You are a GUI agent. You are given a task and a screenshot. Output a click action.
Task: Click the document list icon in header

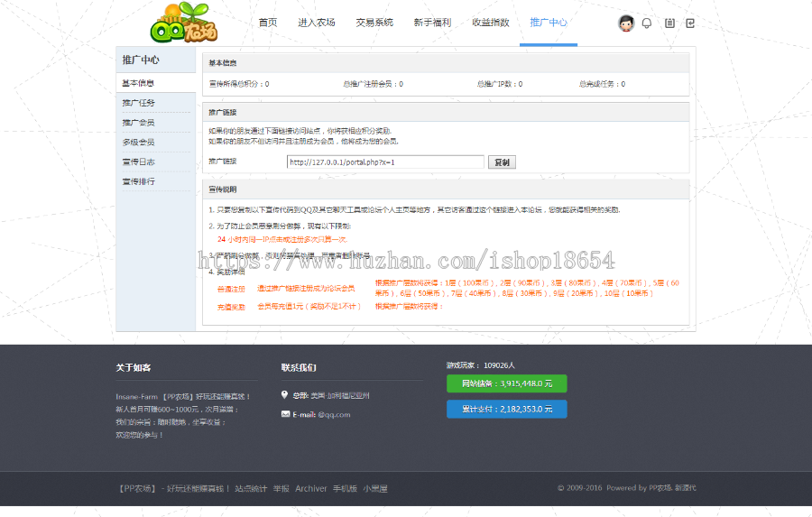(x=669, y=23)
